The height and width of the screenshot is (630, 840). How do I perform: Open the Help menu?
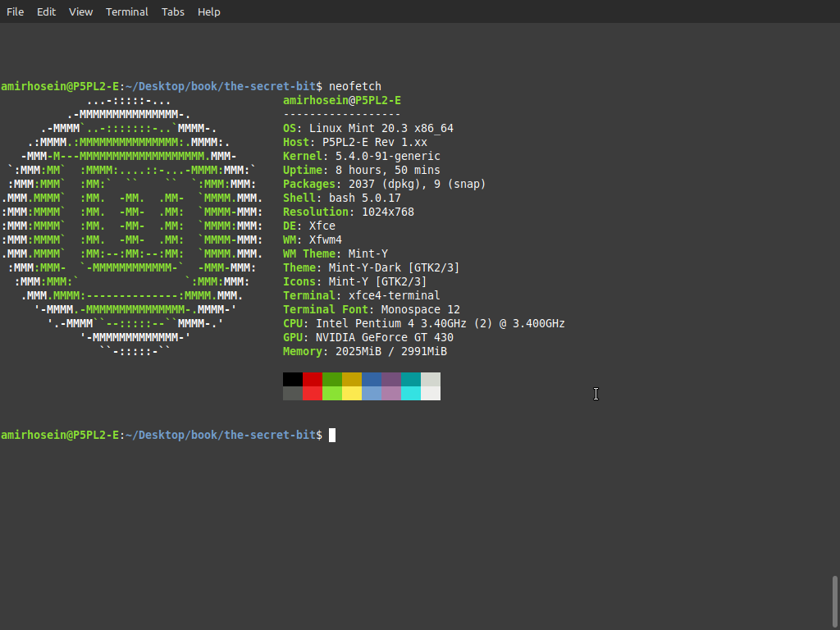pos(209,11)
